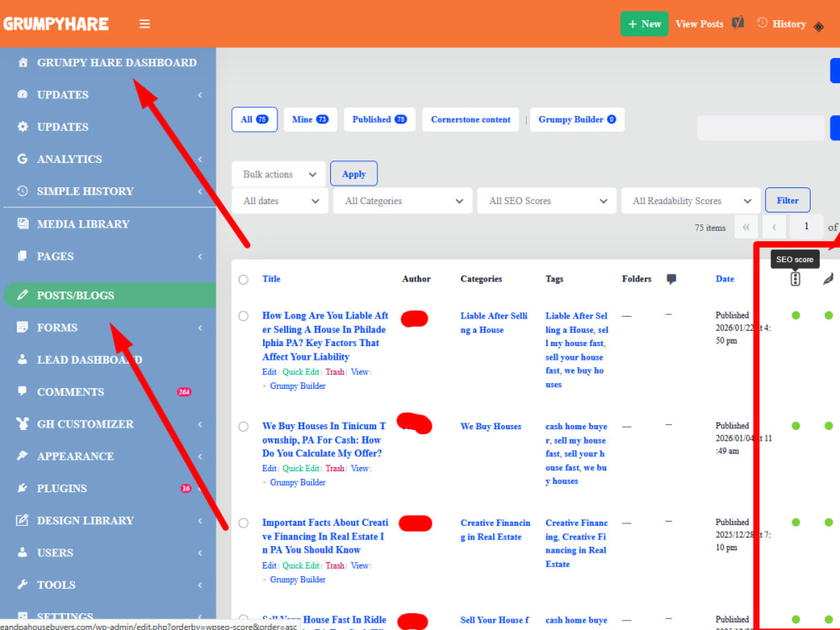Open Posts/Blogs menu item
The height and width of the screenshot is (630, 840).
[110, 295]
